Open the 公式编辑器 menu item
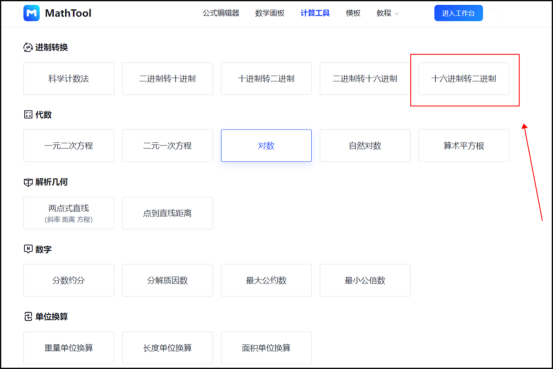 click(x=221, y=13)
